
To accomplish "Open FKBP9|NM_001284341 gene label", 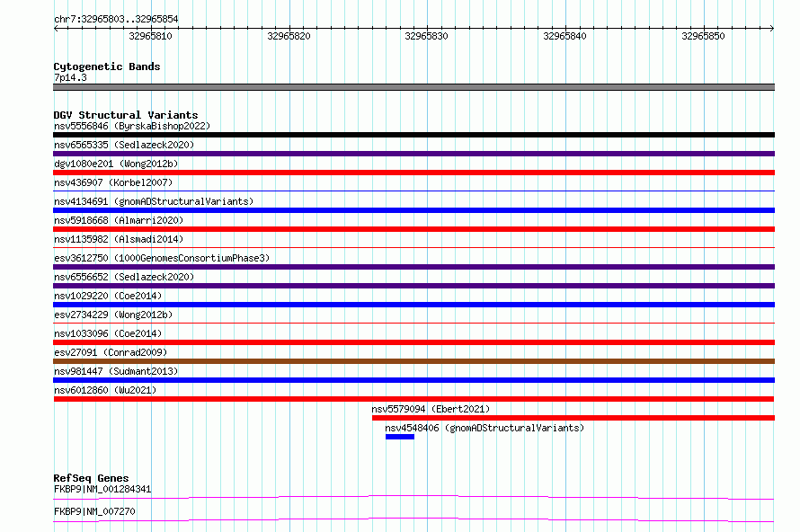I will tap(102, 489).
